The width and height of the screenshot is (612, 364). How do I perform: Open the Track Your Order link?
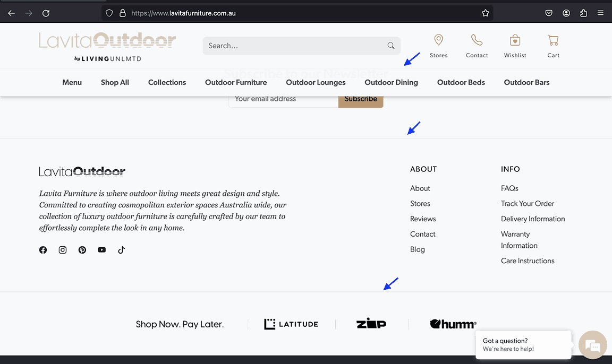click(x=527, y=203)
